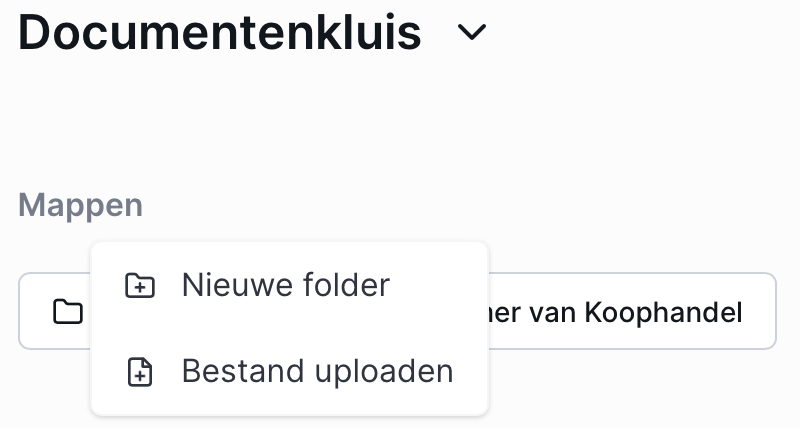Viewport: 800px width, 428px height.
Task: Click the downward arrow beside the page title
Action: [x=472, y=33]
